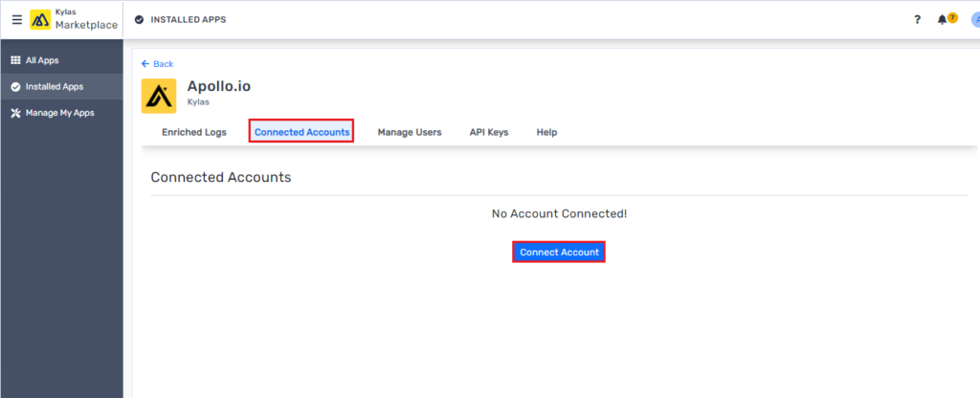Open the notifications bell icon

pyautogui.click(x=942, y=19)
